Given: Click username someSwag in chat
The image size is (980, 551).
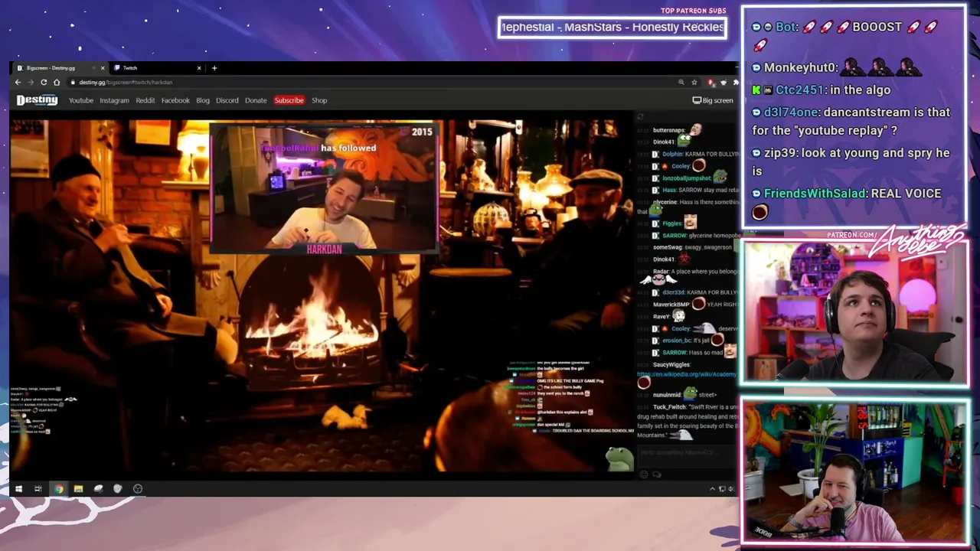Looking at the screenshot, I should [x=666, y=247].
